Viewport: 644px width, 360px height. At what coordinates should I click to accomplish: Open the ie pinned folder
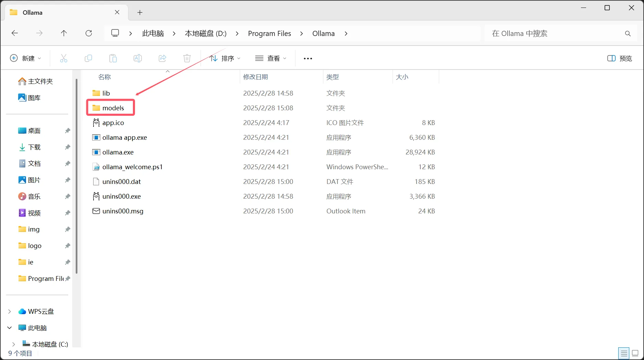[x=26, y=262]
